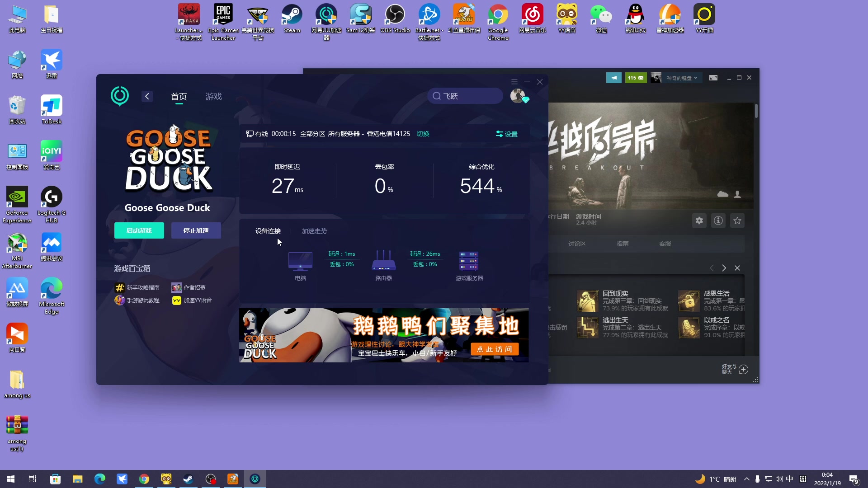This screenshot has width=868, height=488.
Task: Click the 路由器 router device icon
Action: (383, 261)
